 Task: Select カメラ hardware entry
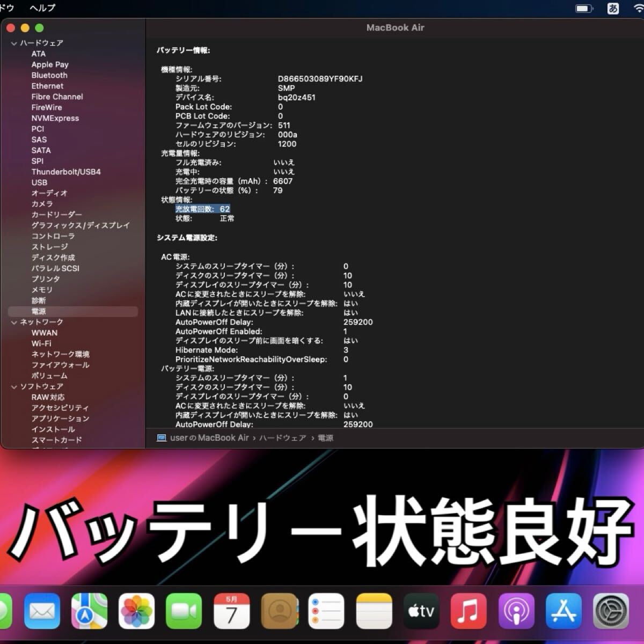[42, 204]
